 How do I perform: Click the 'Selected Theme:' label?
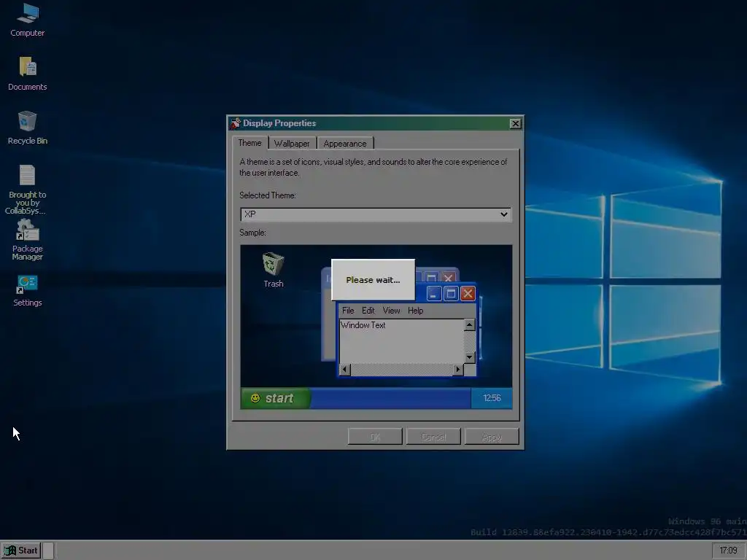(267, 195)
